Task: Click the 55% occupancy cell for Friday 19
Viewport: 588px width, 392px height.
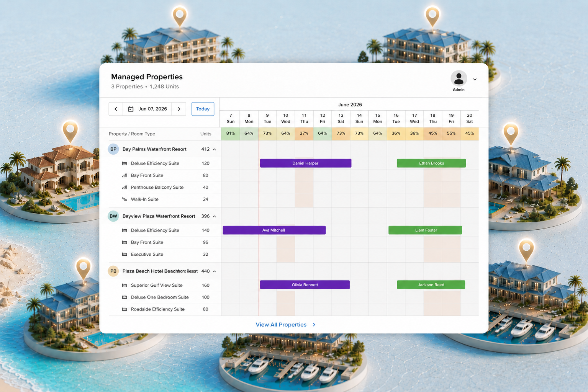Action: [x=451, y=134]
